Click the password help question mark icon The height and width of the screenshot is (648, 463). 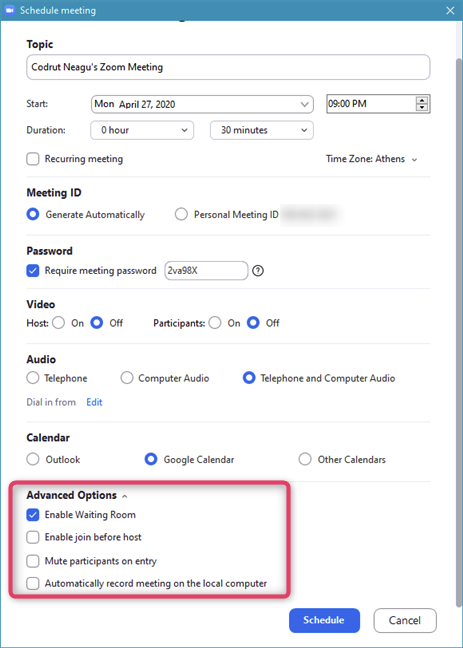[x=258, y=271]
